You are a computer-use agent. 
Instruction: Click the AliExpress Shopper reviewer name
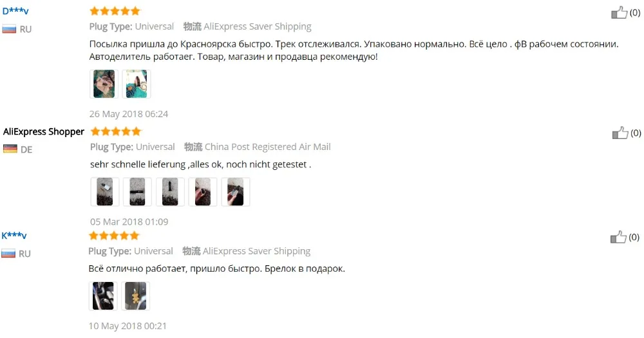[44, 132]
